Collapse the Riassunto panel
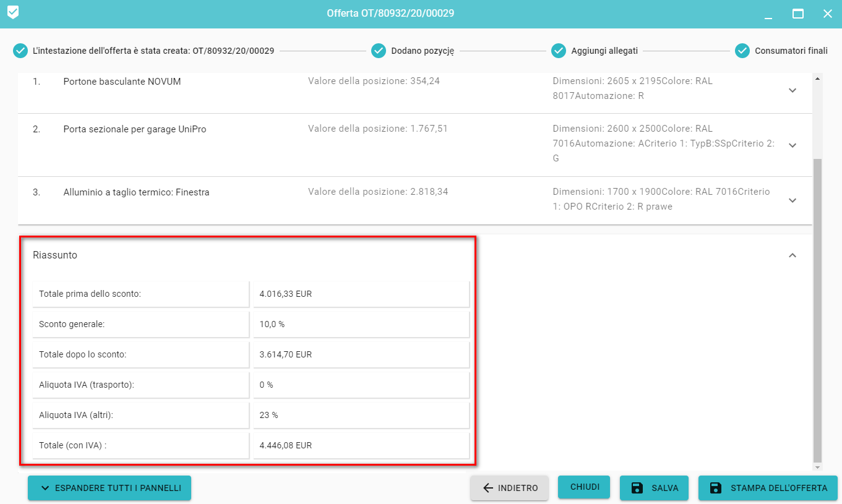842x504 pixels. [792, 255]
